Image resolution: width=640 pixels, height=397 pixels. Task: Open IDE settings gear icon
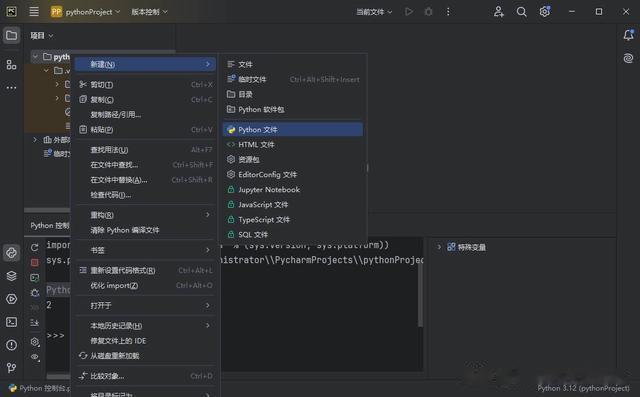point(544,12)
